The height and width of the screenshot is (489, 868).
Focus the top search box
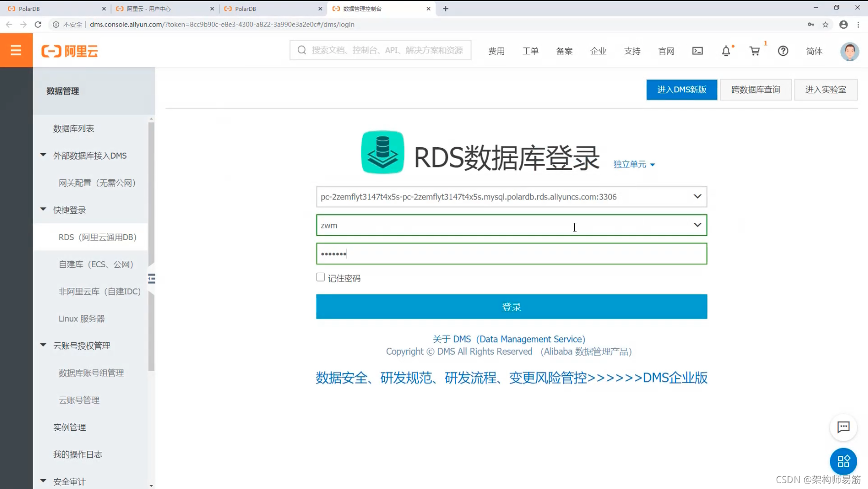(x=381, y=50)
